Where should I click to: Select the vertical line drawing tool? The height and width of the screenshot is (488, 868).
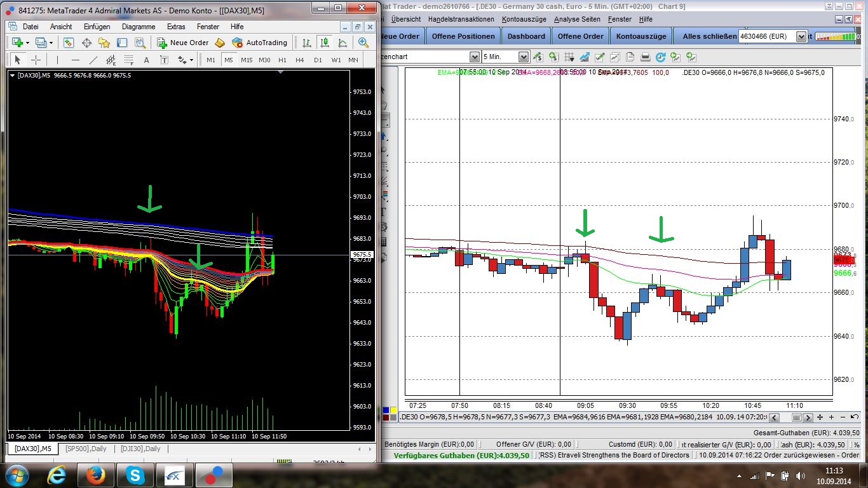tap(57, 60)
